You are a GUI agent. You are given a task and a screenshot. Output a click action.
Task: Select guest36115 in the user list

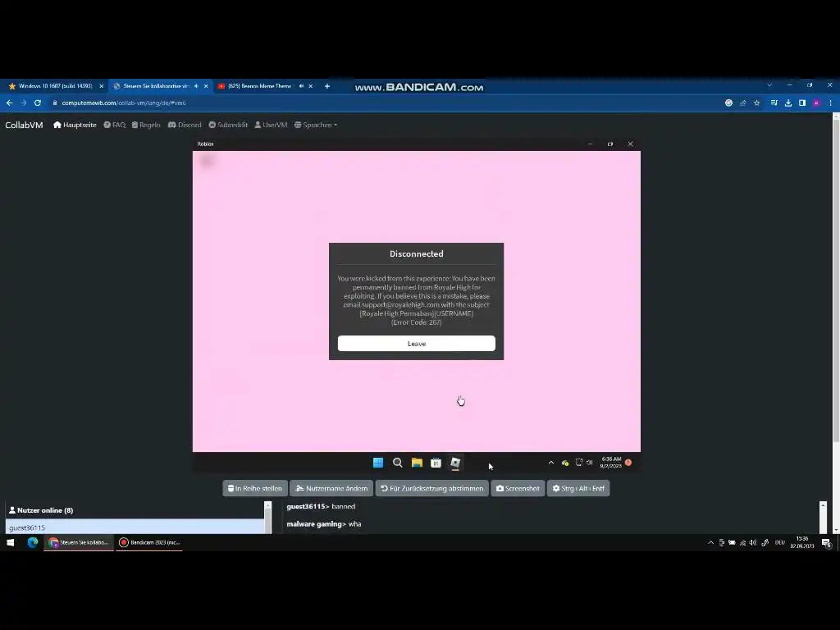[135, 527]
